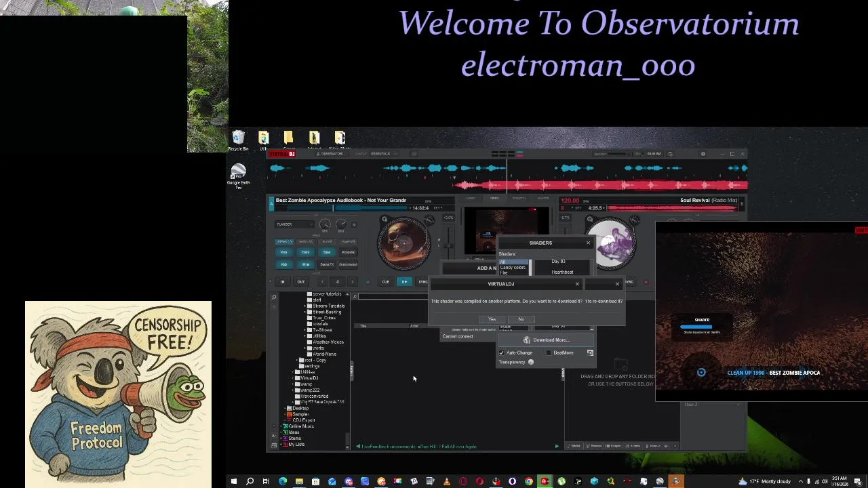Open the taskbar Search icon
This screenshot has height=488, width=868.
pos(250,482)
